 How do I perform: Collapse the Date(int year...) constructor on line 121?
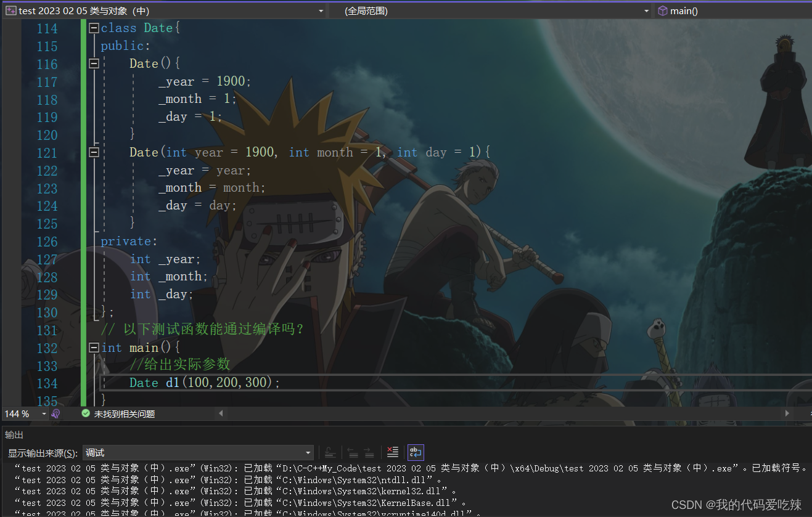(x=94, y=152)
